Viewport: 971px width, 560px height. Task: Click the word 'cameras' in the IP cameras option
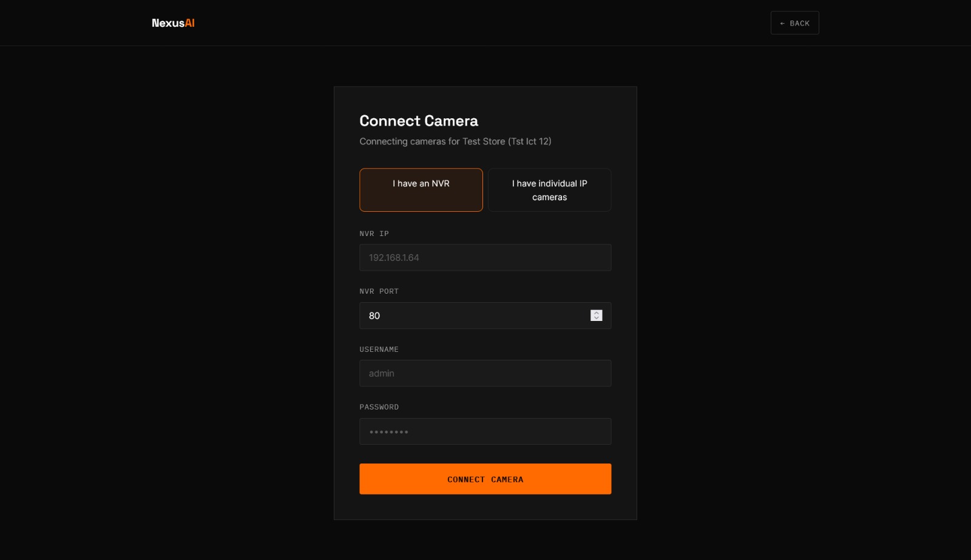549,197
